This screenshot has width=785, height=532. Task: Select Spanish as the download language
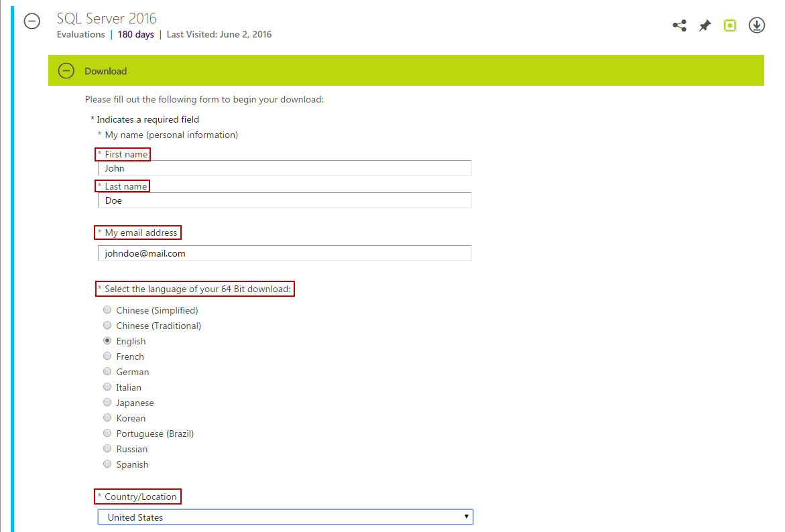click(x=107, y=464)
